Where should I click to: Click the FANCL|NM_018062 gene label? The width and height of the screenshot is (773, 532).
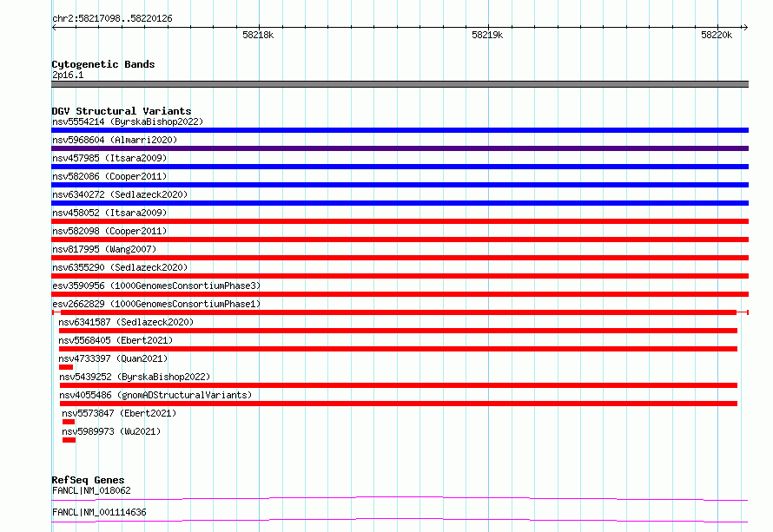click(91, 490)
